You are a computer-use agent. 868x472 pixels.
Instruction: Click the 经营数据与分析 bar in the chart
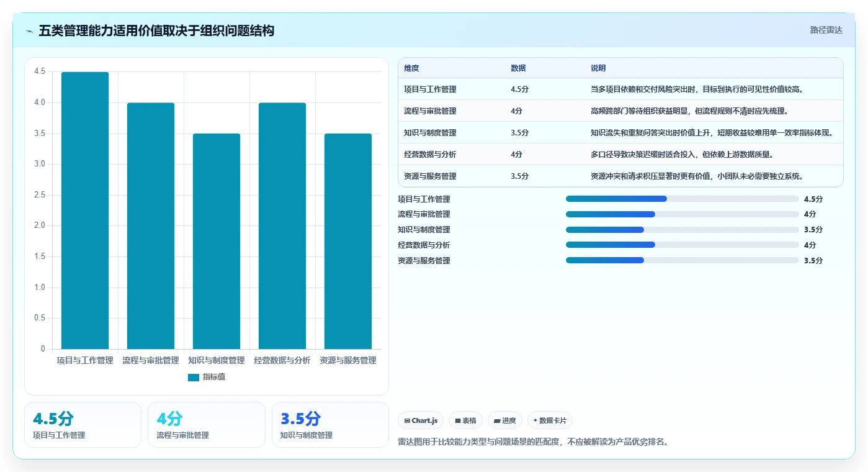pyautogui.click(x=282, y=226)
